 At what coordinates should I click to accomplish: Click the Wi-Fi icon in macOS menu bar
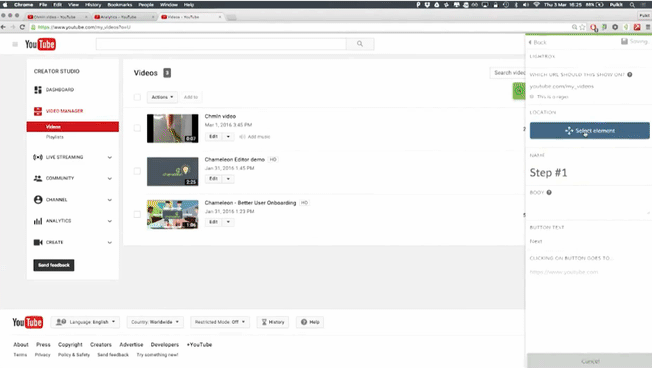536,5
